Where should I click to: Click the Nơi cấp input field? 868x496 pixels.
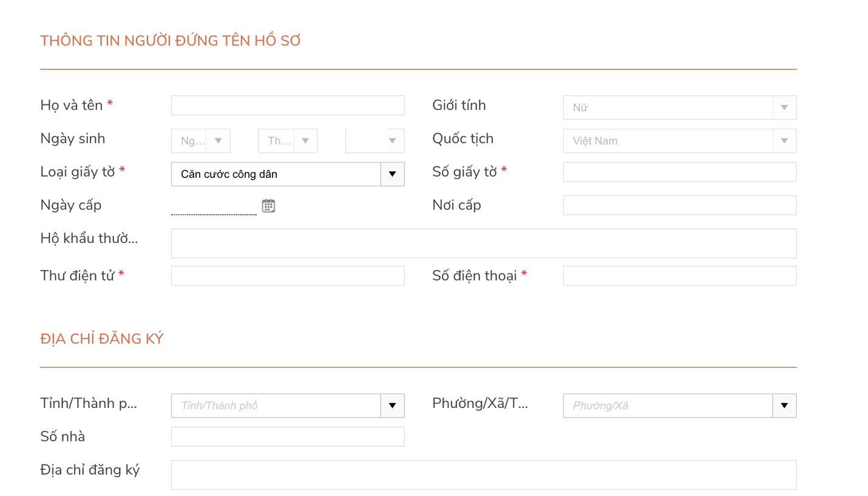pyautogui.click(x=679, y=205)
